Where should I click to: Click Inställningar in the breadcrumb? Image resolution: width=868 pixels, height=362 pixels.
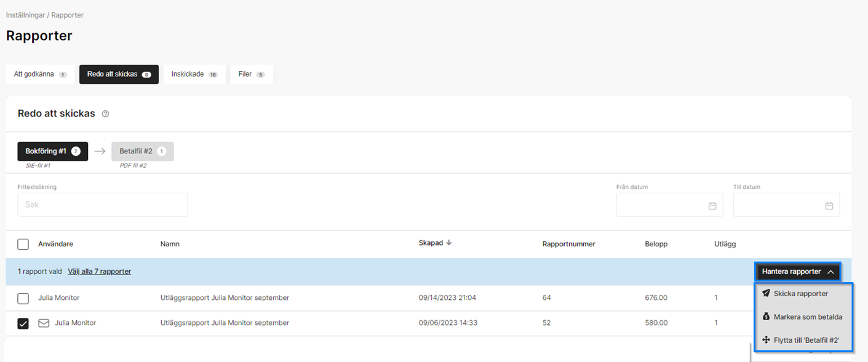coord(25,15)
